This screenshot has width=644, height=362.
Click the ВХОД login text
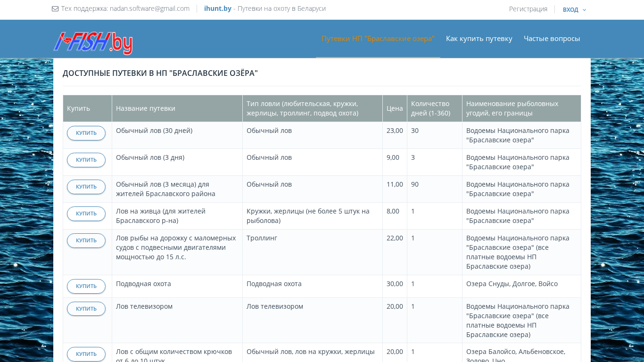[570, 10]
